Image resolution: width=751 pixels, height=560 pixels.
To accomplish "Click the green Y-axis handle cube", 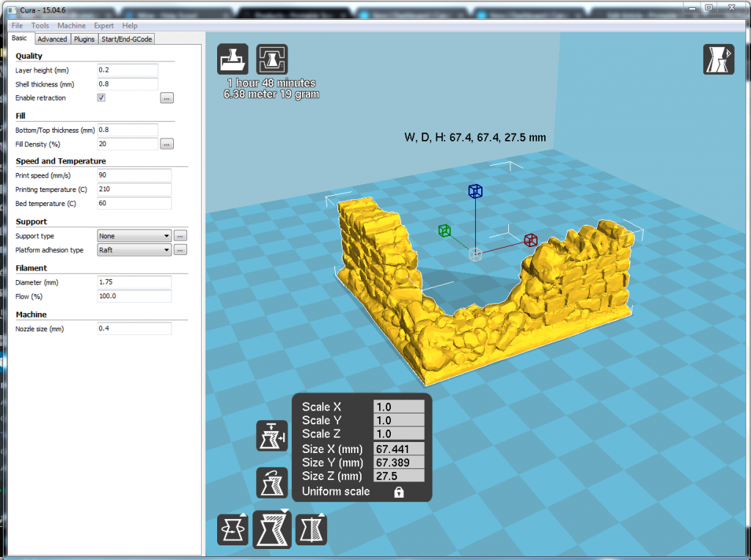I will 444,231.
